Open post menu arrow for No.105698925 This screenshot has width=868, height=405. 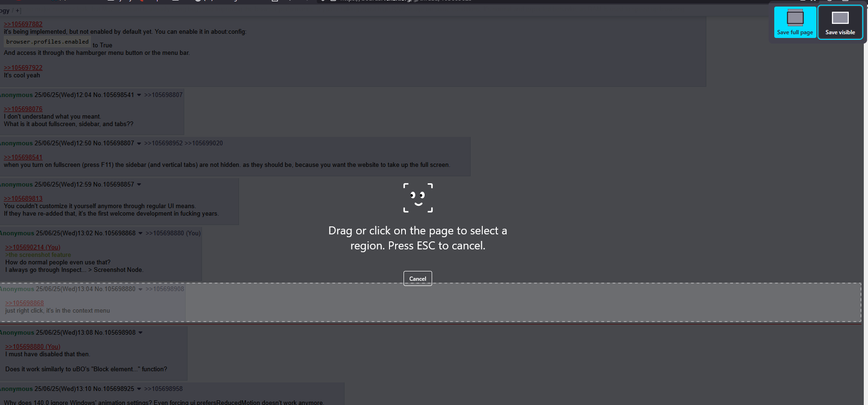[x=139, y=389]
